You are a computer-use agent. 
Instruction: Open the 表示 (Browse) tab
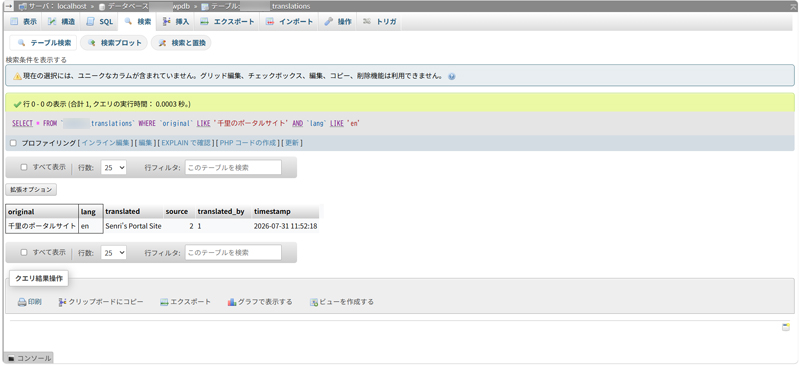pyautogui.click(x=23, y=22)
